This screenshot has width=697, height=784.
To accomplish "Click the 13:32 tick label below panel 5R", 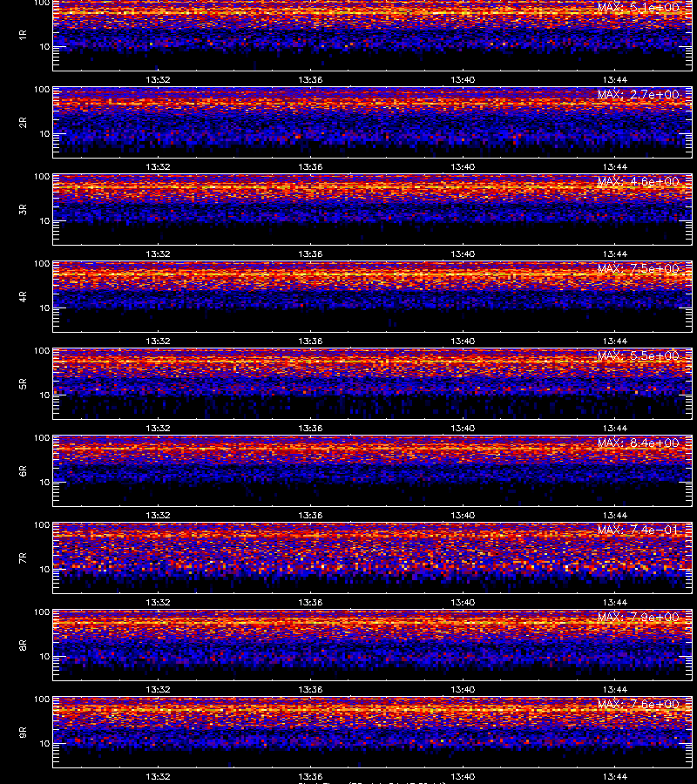I will (x=158, y=428).
